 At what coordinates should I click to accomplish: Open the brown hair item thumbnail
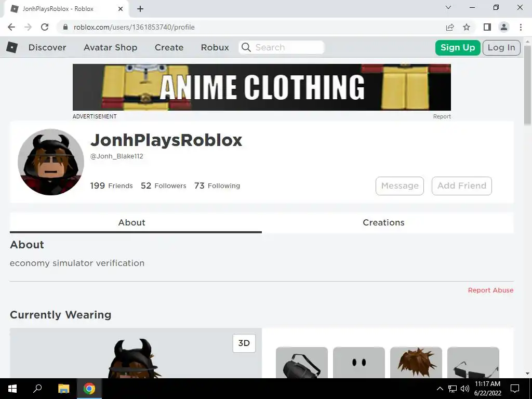(416, 362)
